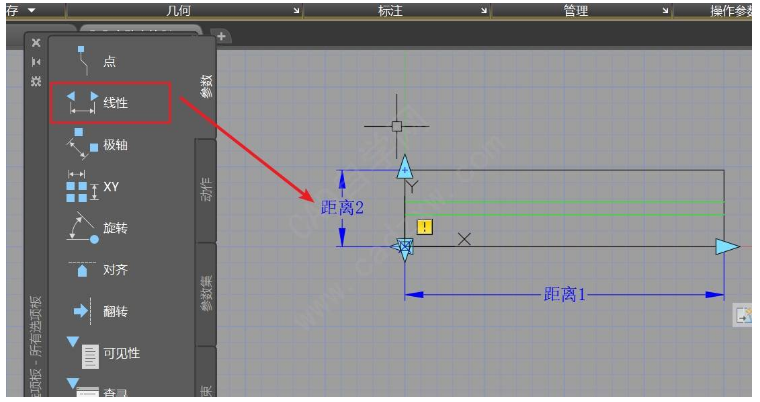Viewport: 760px width, 402px height.
Task: Click the Y axis label near the origin
Action: tap(412, 186)
